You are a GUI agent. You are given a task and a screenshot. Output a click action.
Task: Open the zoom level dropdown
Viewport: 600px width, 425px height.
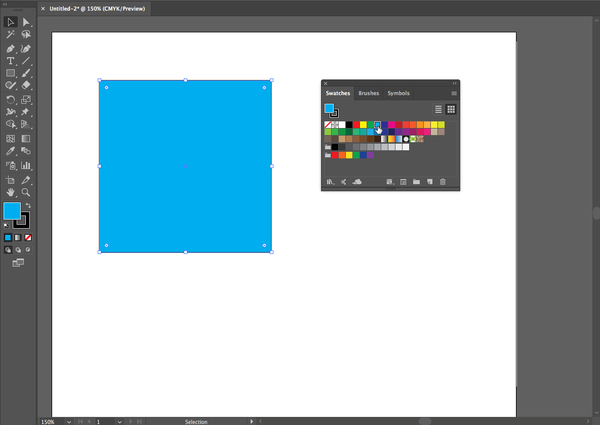67,422
